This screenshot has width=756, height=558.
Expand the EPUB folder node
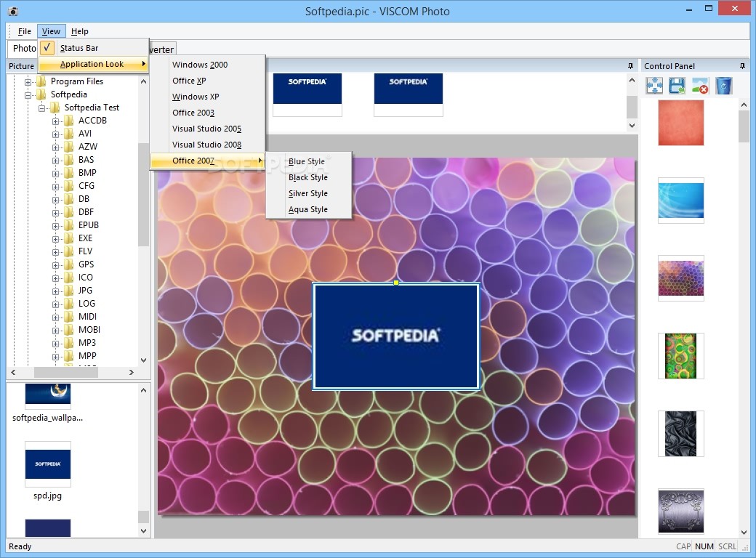(x=55, y=225)
